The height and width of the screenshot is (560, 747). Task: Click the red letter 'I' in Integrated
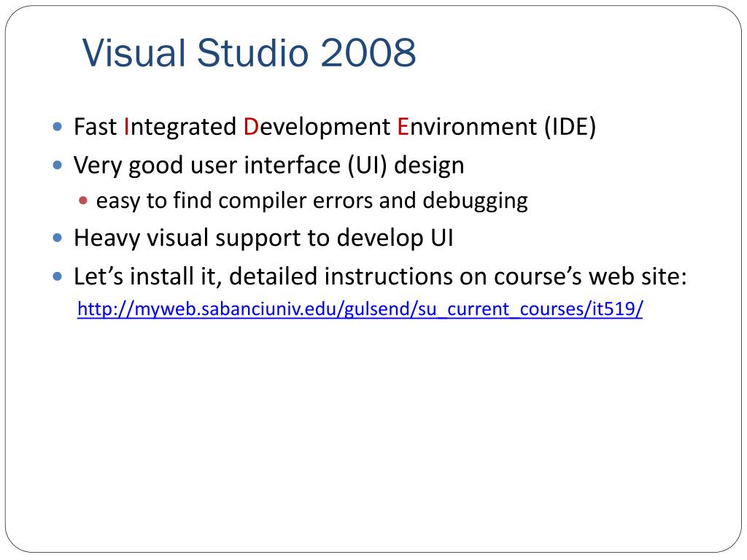tap(126, 127)
